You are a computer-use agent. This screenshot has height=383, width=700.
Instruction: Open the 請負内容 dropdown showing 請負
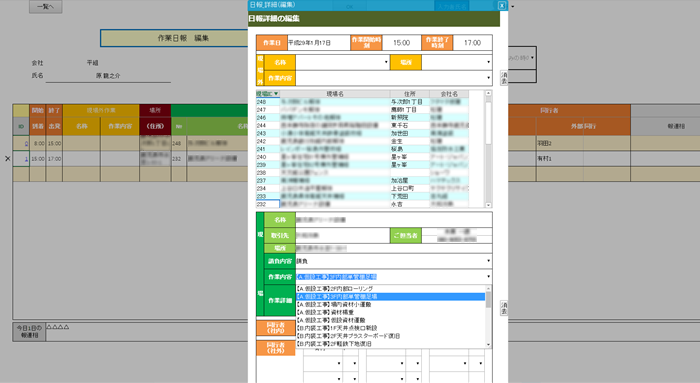[488, 261]
